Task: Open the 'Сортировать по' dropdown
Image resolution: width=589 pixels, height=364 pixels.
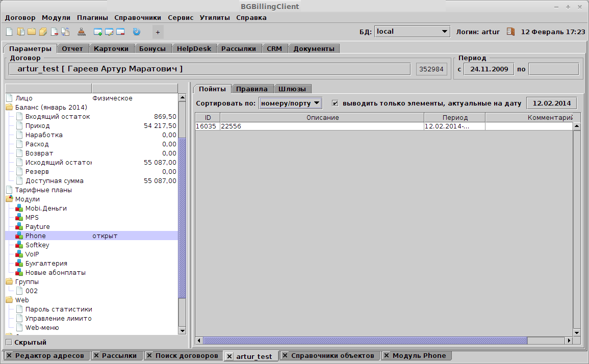Action: pos(291,103)
